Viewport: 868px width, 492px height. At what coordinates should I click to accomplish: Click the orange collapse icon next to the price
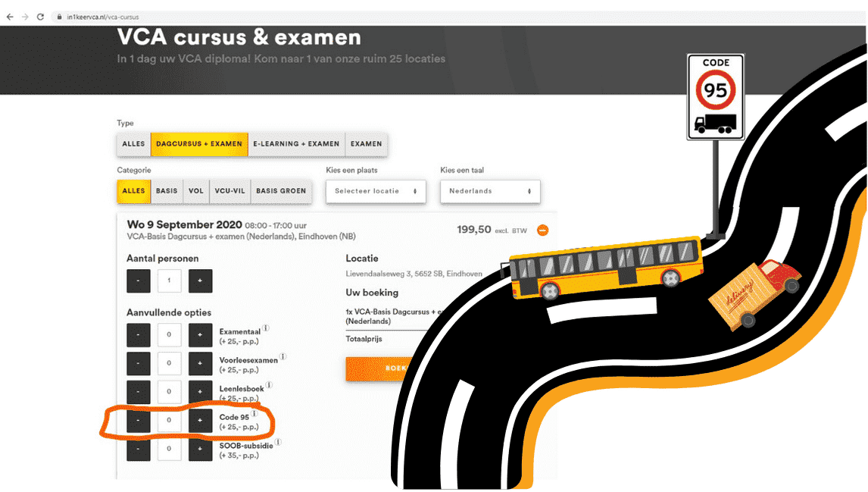[x=542, y=230]
